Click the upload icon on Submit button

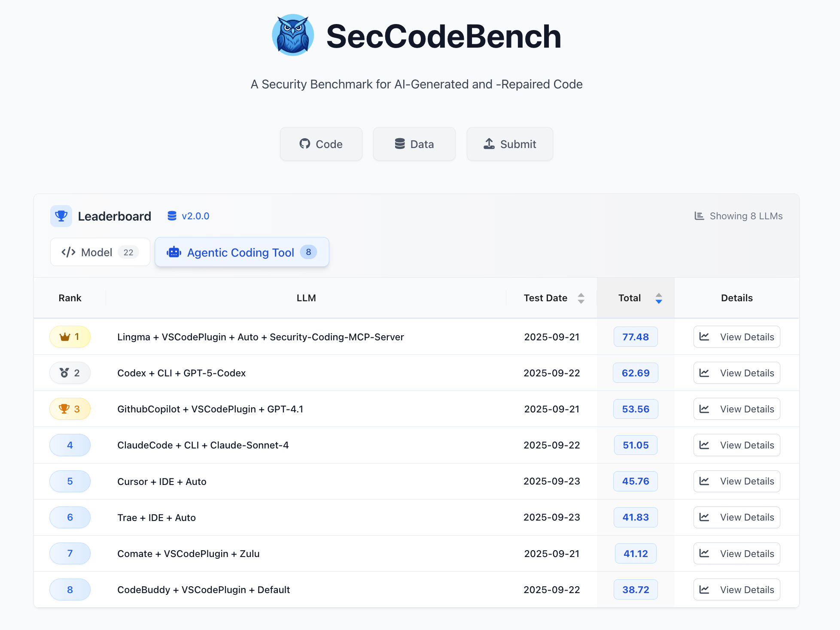(489, 144)
